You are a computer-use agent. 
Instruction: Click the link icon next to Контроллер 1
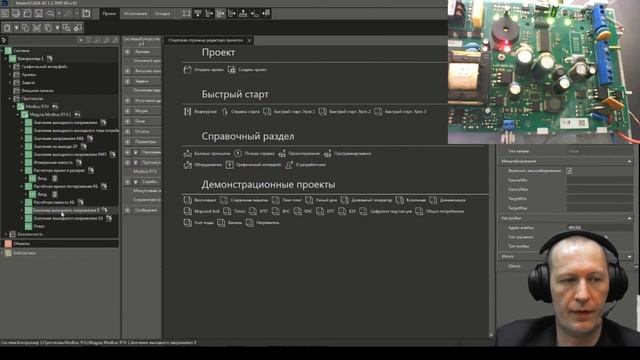click(x=50, y=59)
